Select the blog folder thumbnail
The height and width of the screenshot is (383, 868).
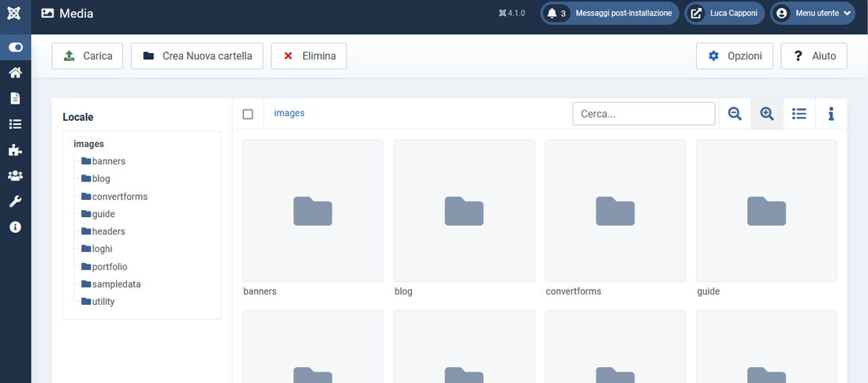[x=464, y=211]
